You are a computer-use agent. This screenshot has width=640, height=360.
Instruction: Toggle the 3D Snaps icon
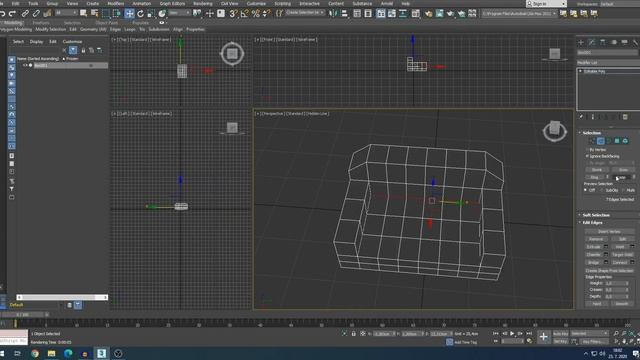pyautogui.click(x=233, y=13)
